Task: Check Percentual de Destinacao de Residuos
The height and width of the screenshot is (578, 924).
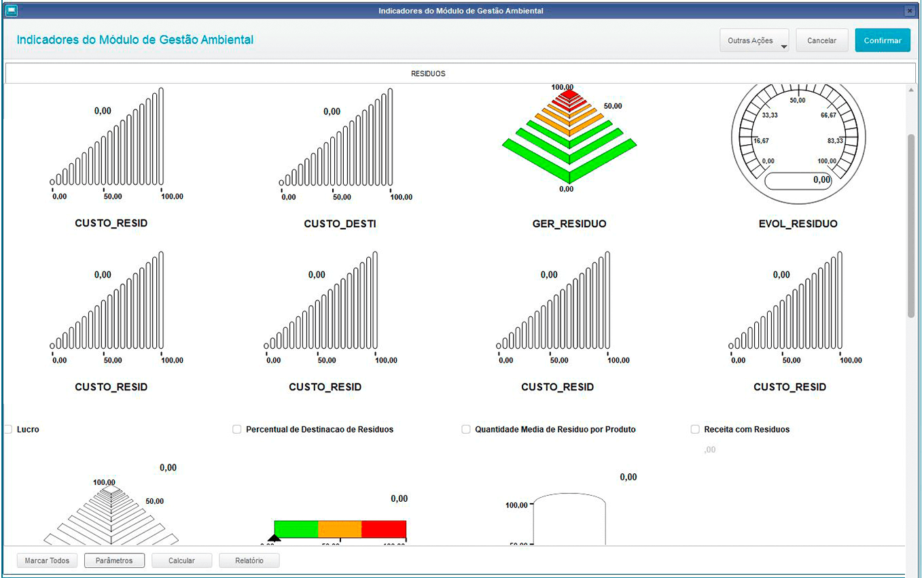Action: (237, 430)
